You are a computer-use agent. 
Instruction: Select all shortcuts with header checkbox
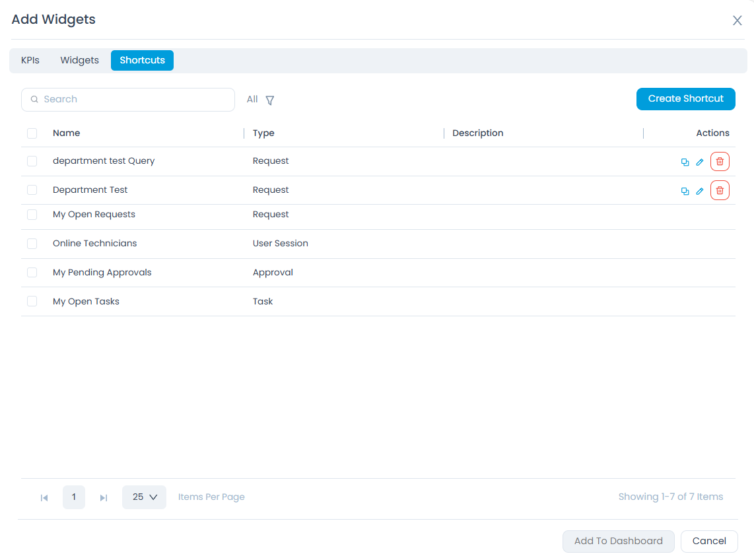[32, 133]
